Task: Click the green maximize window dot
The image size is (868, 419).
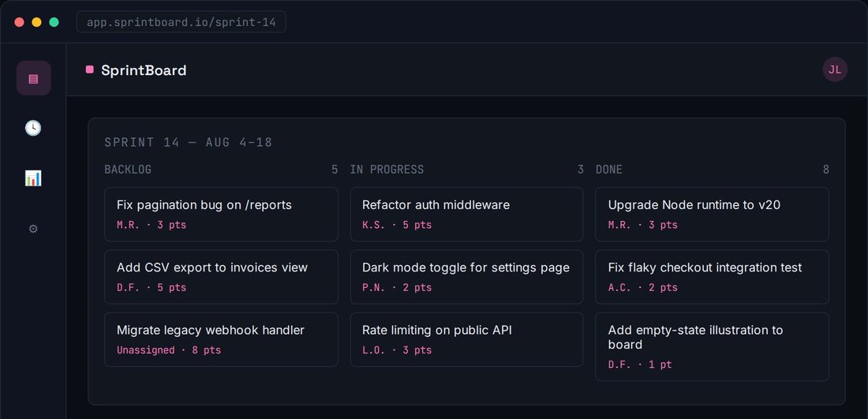Action: pyautogui.click(x=54, y=22)
